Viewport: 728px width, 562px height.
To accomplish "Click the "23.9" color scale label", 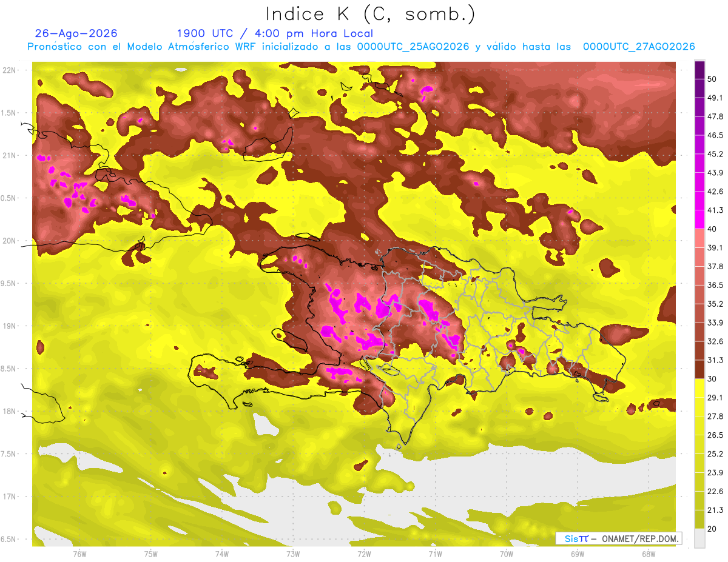I will 715,472.
